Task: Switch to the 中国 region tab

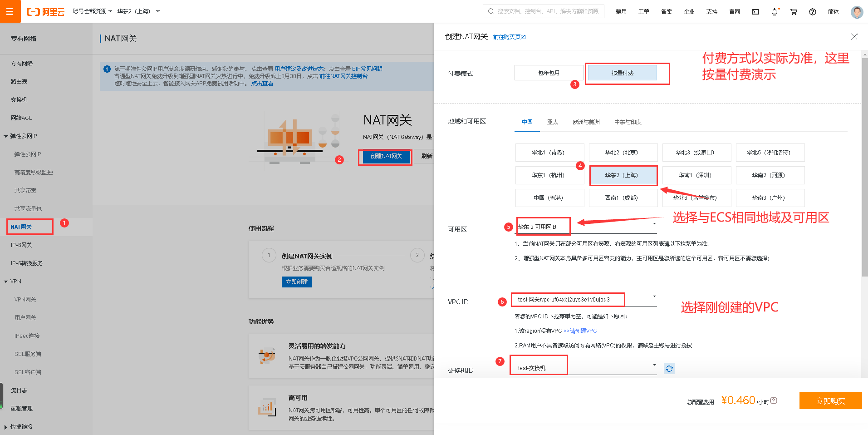Action: [x=527, y=122]
